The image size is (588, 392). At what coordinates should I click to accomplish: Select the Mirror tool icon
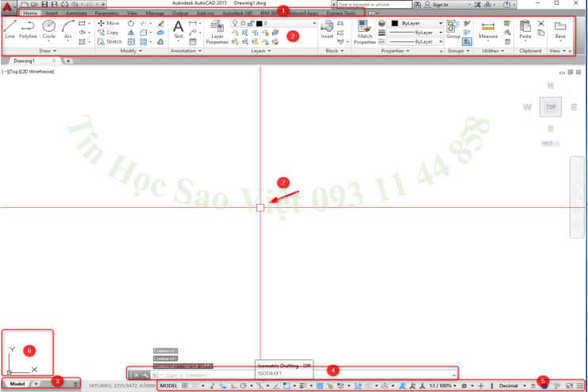pos(131,33)
